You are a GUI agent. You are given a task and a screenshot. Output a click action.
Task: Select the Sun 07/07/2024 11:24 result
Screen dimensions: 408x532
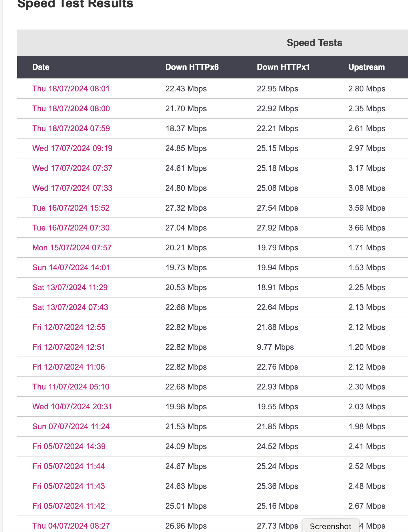coord(71,426)
